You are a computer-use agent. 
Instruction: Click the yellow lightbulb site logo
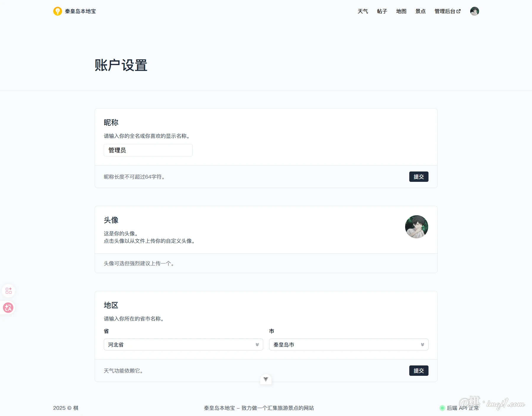coord(57,11)
